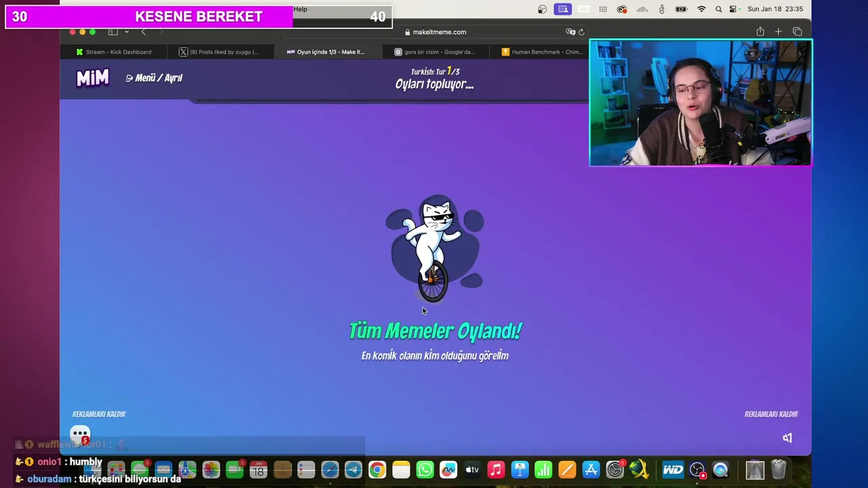Viewport: 868px width, 488px height.
Task: Click the webcam overlay video
Action: [x=701, y=102]
